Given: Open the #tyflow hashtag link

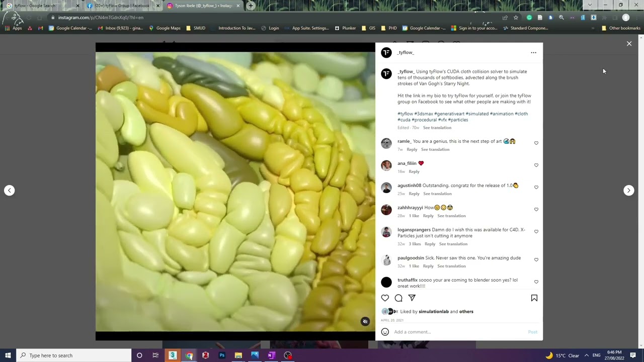Looking at the screenshot, I should [x=405, y=114].
